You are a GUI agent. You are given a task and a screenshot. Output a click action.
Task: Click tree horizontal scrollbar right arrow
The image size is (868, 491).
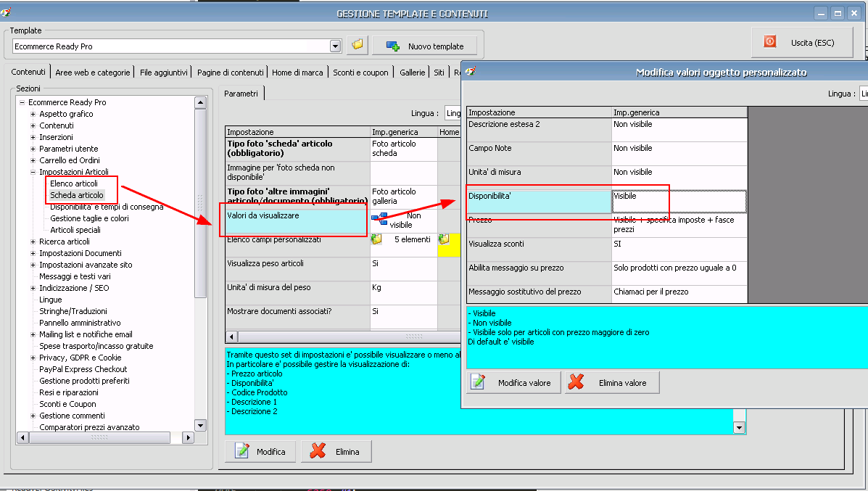click(189, 437)
